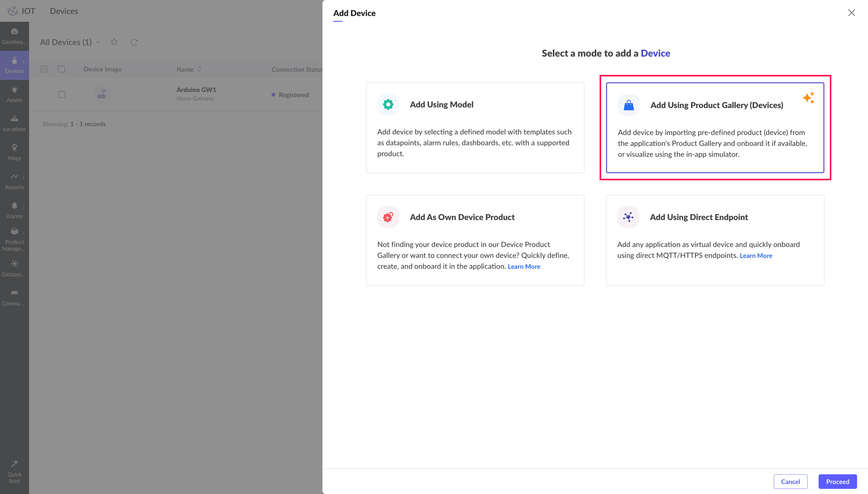Open Quick Start wand icon
Viewport: 868px width, 494px height.
click(x=14, y=463)
